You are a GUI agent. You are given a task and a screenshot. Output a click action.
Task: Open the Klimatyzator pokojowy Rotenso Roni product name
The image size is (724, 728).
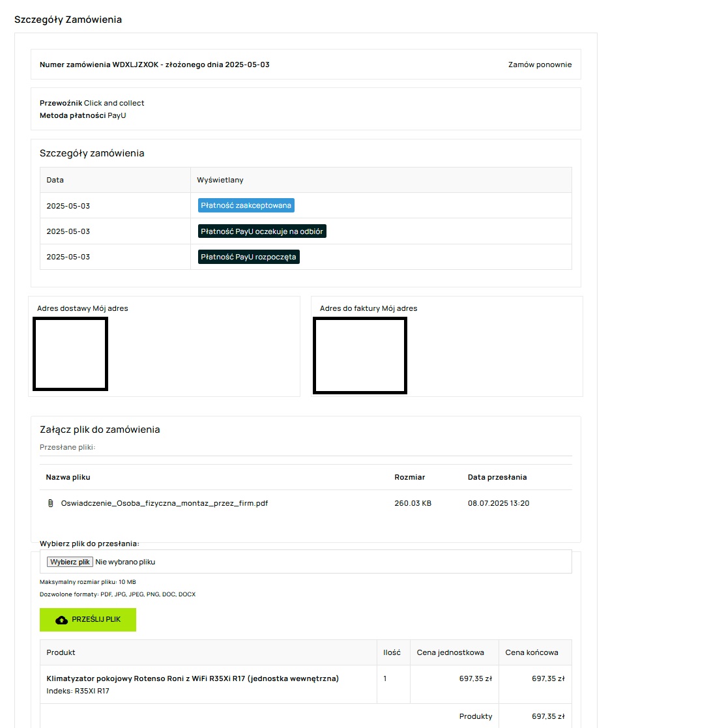click(193, 678)
